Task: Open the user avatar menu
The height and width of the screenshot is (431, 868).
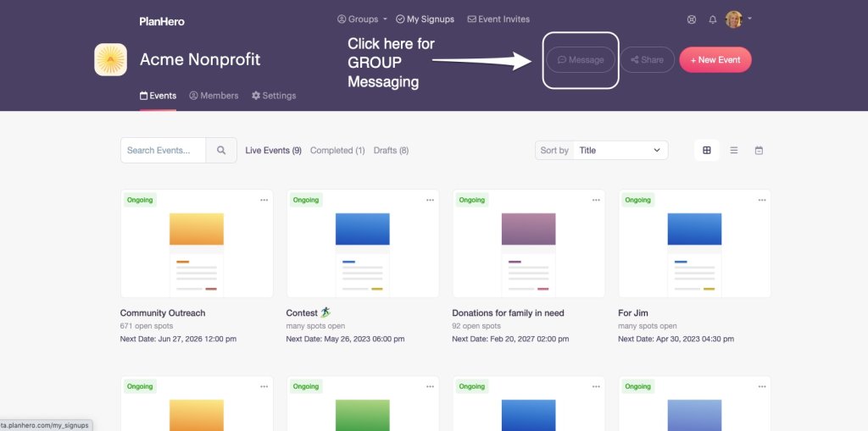Action: [737, 19]
